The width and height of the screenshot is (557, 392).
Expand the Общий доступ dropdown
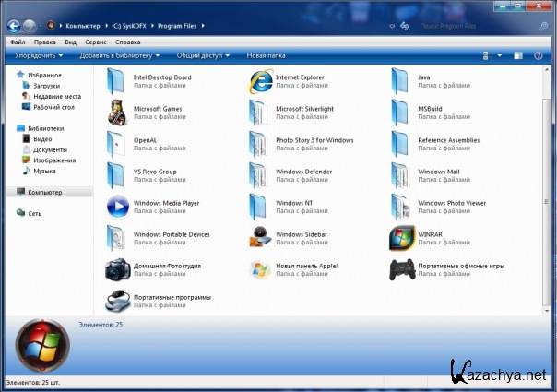click(203, 56)
